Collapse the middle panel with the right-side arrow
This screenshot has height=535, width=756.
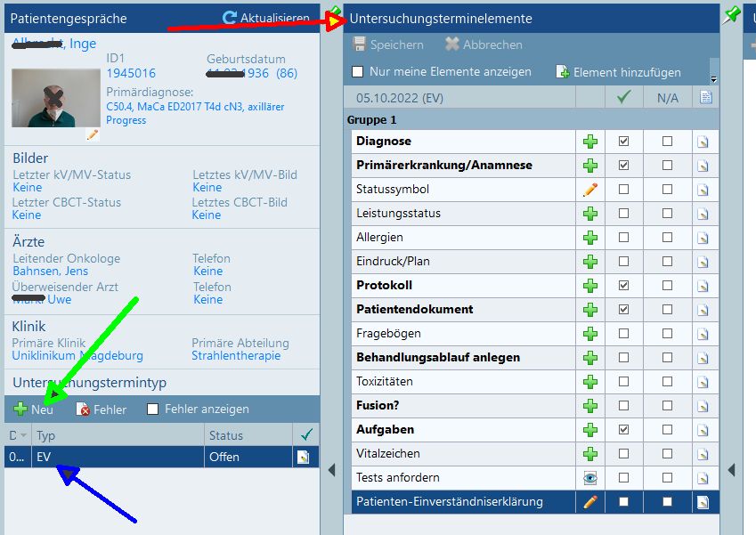click(731, 470)
